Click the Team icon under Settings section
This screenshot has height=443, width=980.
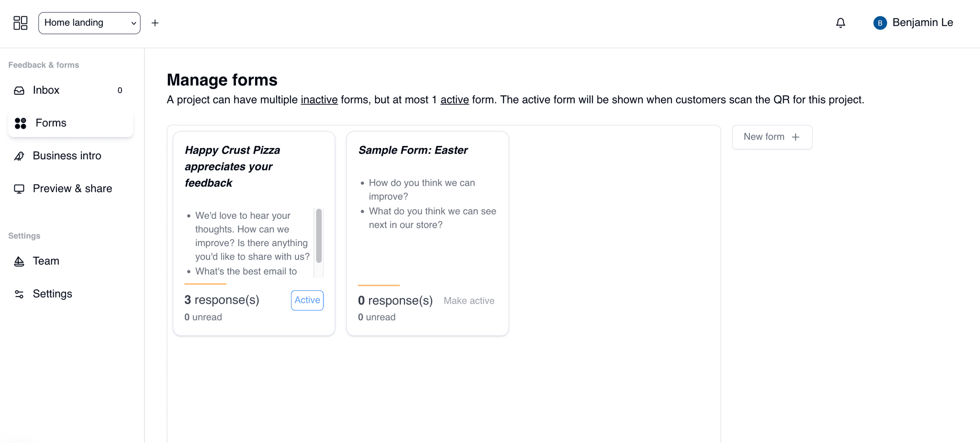tap(19, 261)
